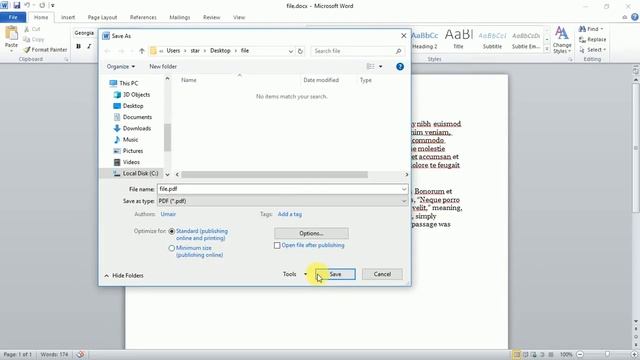Select Documents in the navigation pane

[x=133, y=117]
